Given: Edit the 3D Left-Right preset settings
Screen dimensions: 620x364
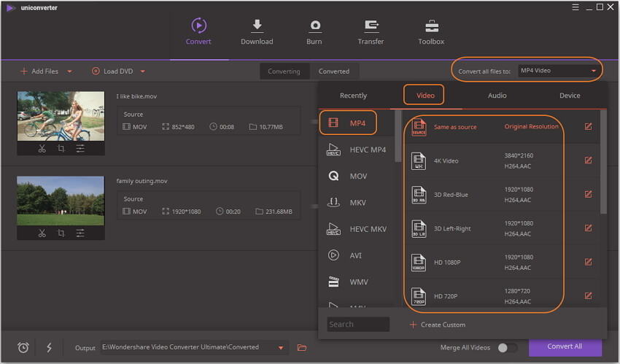Looking at the screenshot, I should point(589,228).
